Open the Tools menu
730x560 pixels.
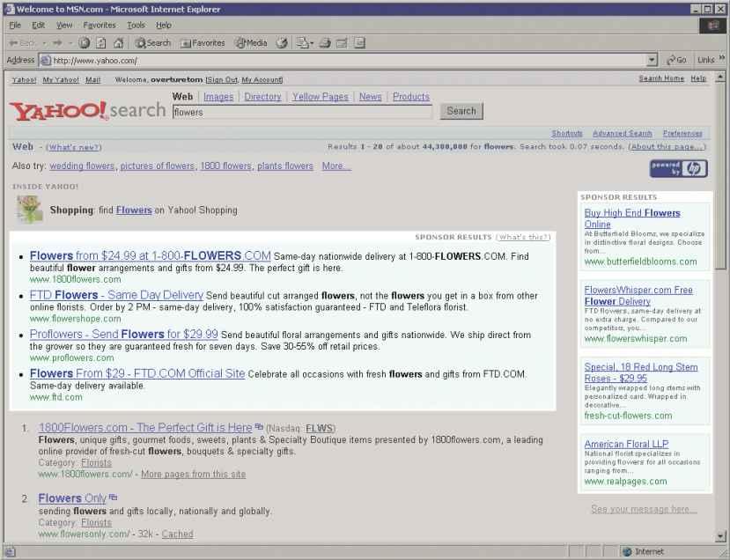[x=136, y=26]
